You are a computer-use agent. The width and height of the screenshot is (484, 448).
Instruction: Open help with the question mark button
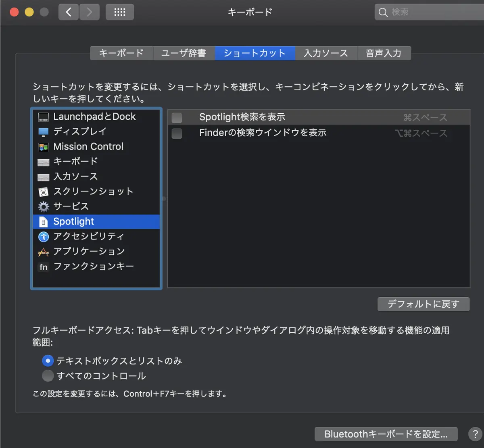475,434
